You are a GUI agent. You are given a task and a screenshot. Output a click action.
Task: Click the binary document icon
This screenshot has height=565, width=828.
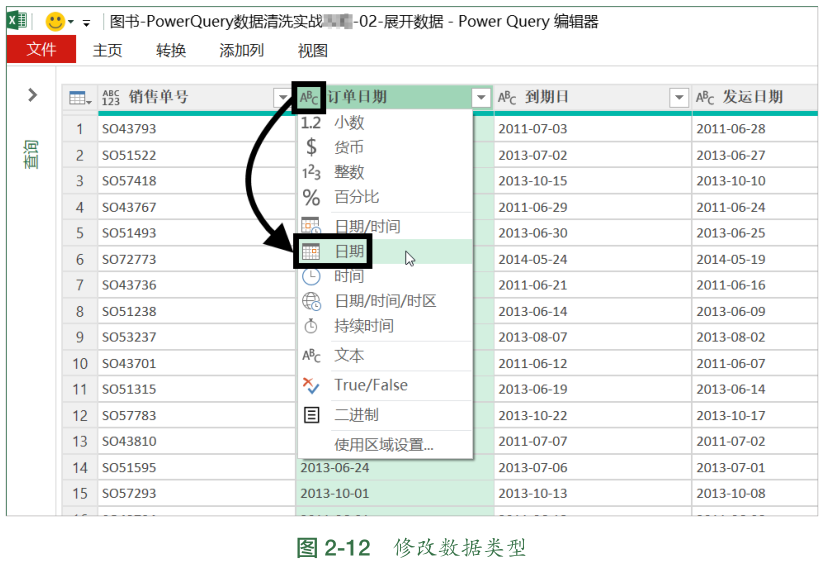click(312, 415)
